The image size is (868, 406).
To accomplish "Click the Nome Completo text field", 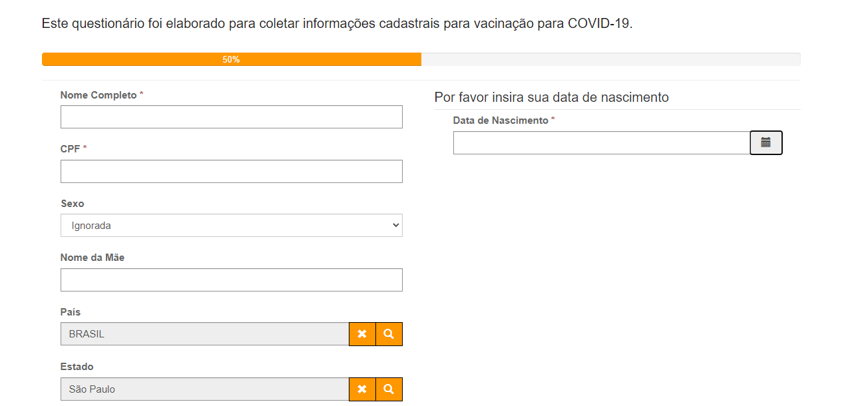I will tap(231, 116).
